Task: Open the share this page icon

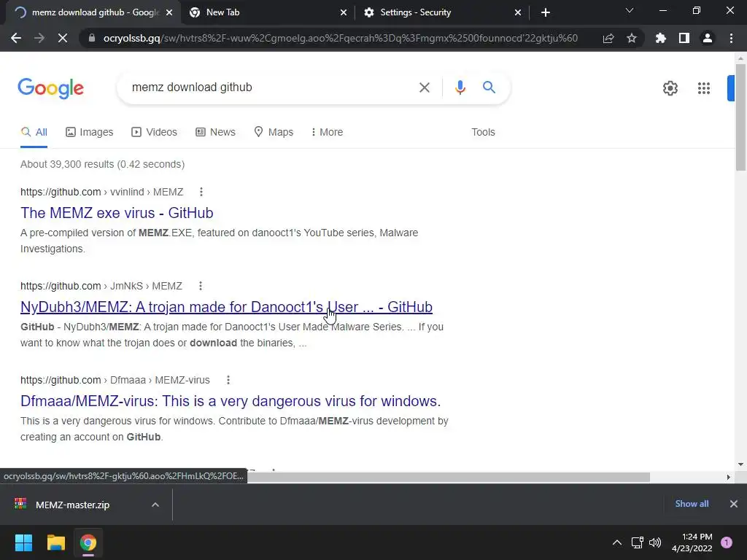Action: tap(608, 38)
